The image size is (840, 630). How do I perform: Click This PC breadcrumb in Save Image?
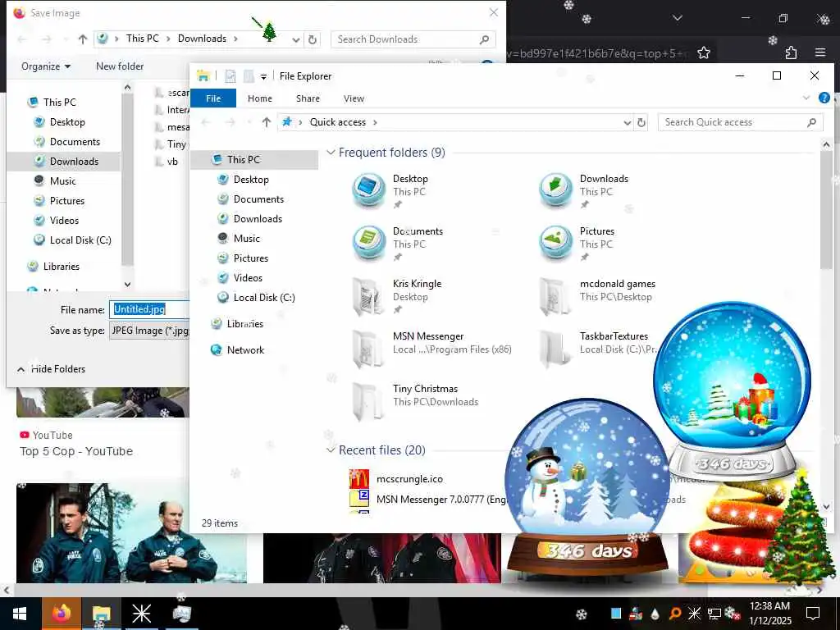click(x=143, y=39)
